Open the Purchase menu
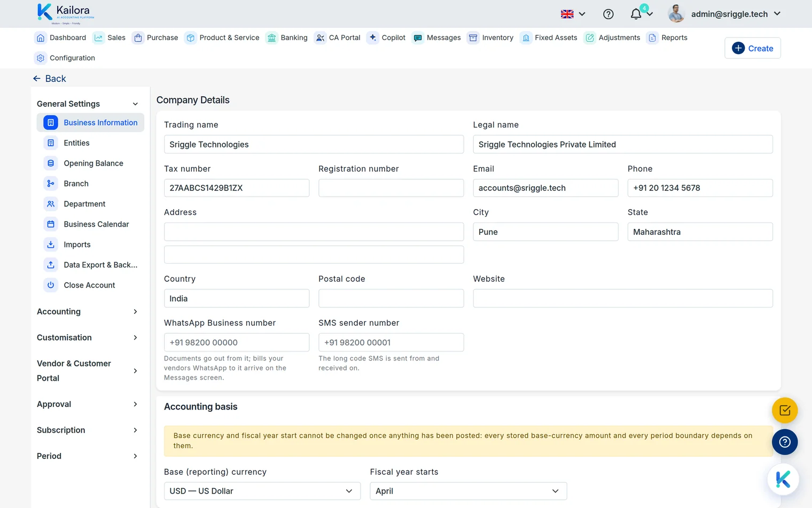Viewport: 812px width, 508px height. click(x=155, y=38)
